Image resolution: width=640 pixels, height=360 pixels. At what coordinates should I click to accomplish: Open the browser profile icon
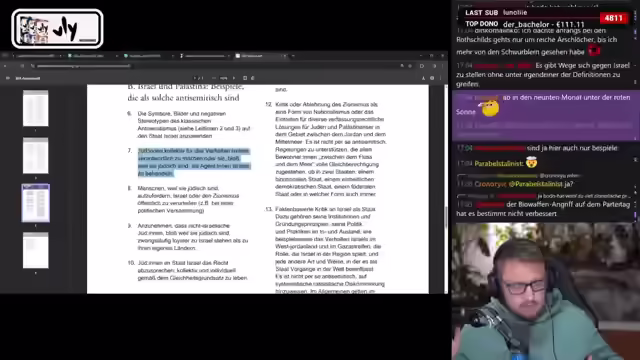click(x=434, y=66)
